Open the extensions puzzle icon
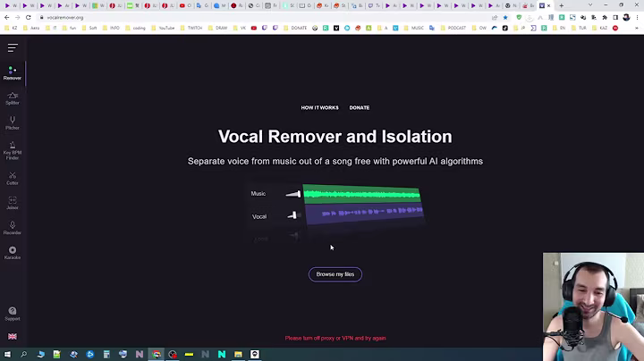The width and height of the screenshot is (644, 361). point(605,18)
